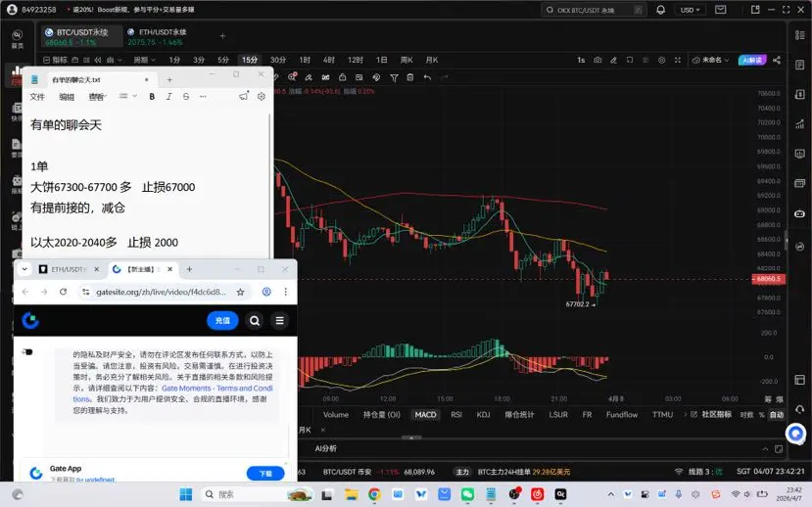Click the floating blue chat assistant bubble
812x507 pixels.
point(796,434)
